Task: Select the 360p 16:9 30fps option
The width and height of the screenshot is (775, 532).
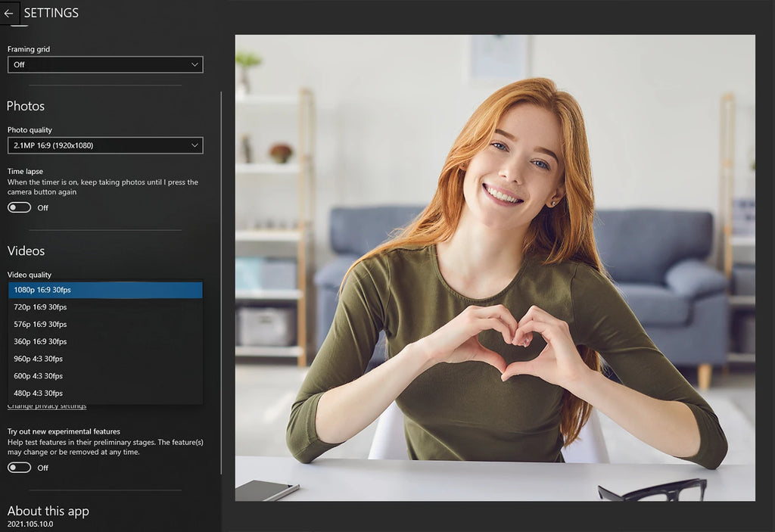Action: pos(105,341)
